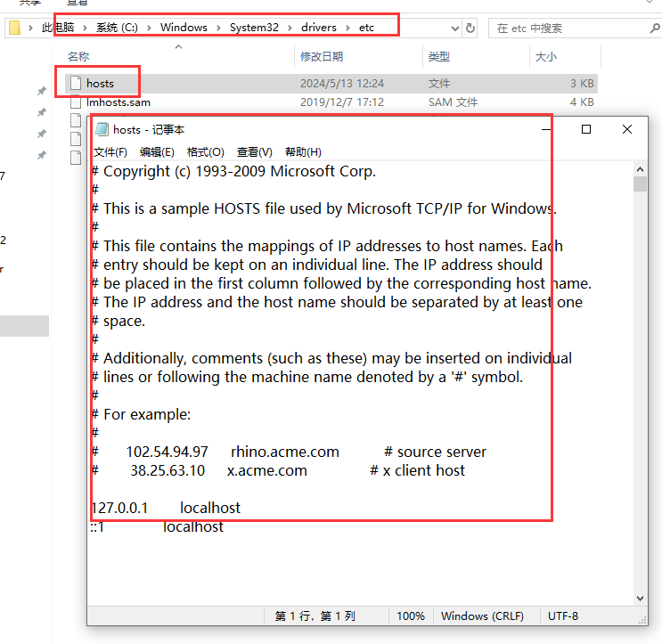Click etc in the address path

(x=366, y=28)
